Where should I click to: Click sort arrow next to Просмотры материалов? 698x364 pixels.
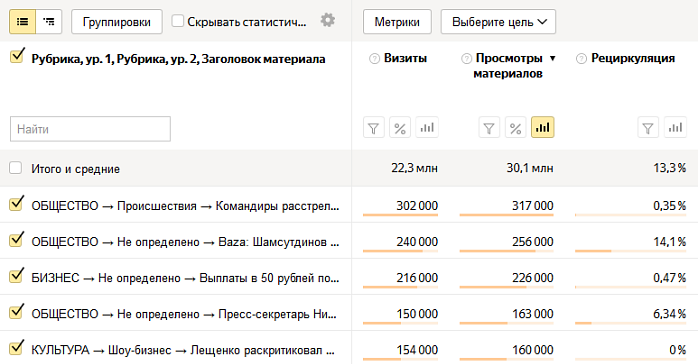552,58
